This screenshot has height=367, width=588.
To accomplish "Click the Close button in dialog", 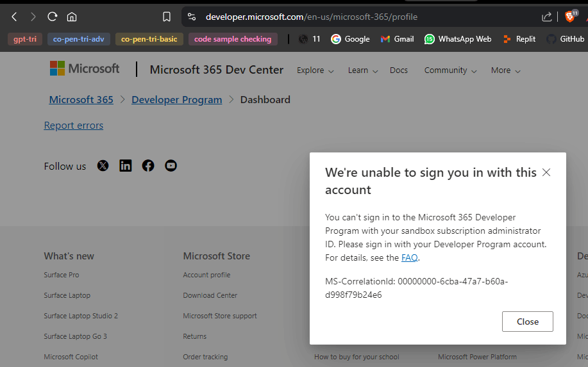I will [x=528, y=322].
